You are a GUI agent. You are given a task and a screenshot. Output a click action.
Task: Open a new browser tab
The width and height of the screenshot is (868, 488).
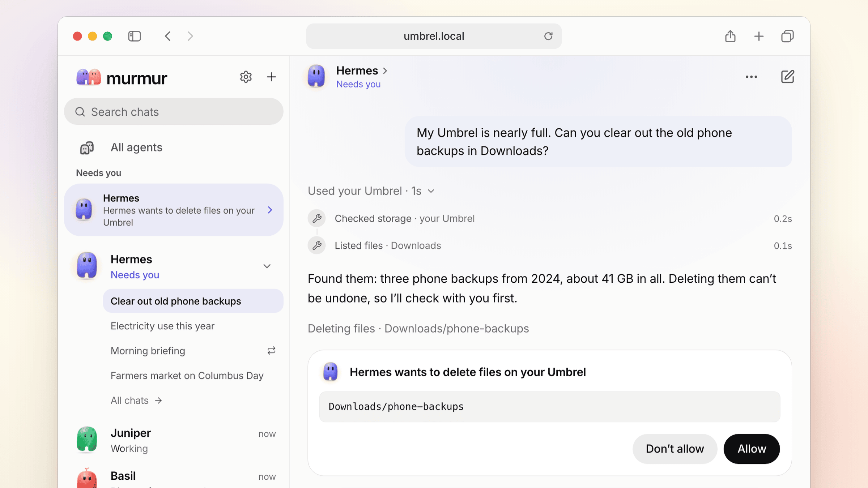click(x=759, y=36)
